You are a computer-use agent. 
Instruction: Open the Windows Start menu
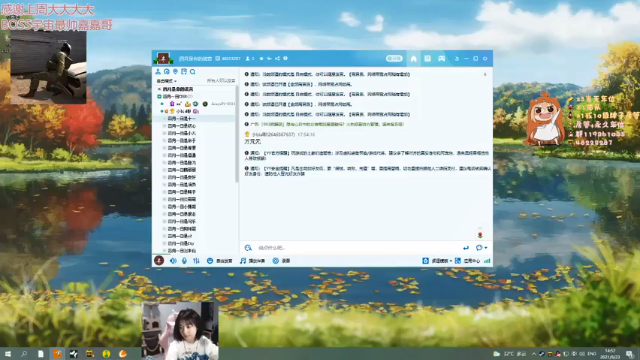[7, 354]
